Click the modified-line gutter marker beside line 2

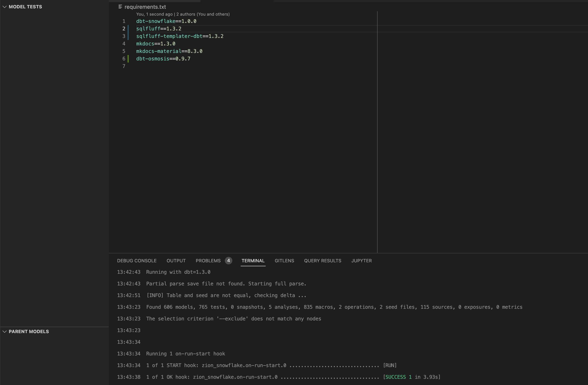tap(128, 29)
